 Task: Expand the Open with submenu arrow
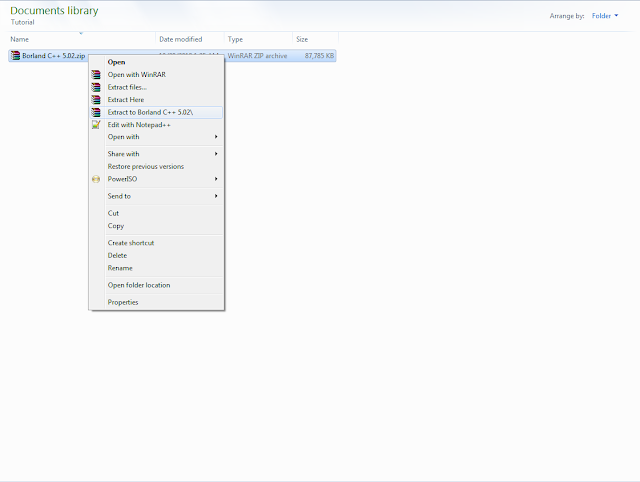(x=216, y=137)
